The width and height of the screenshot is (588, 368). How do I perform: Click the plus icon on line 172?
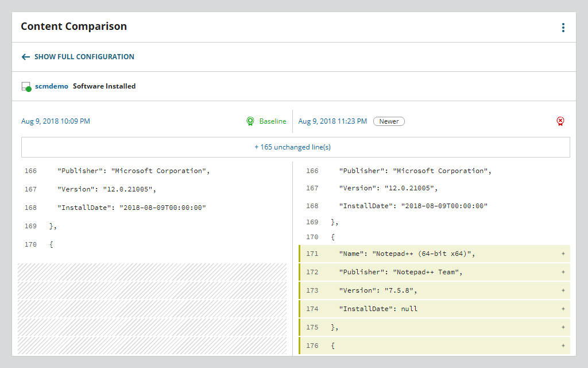click(x=562, y=272)
